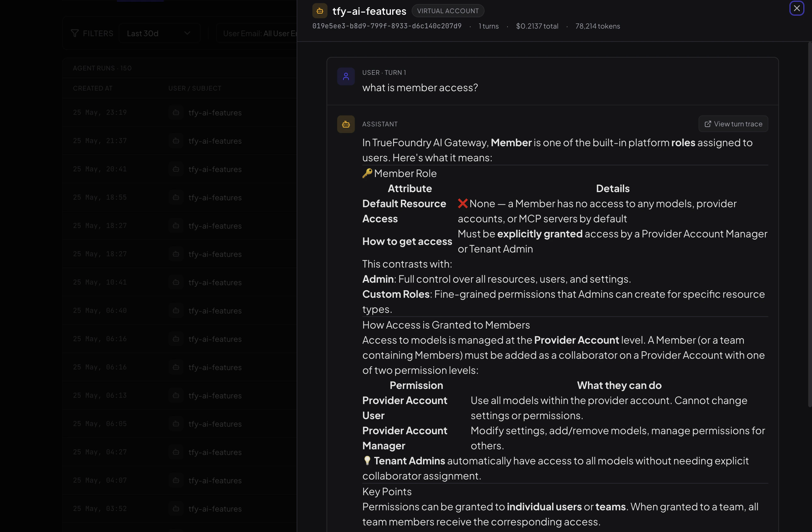Click the bot icon in the 03:52 row
The image size is (812, 532).
(176, 509)
